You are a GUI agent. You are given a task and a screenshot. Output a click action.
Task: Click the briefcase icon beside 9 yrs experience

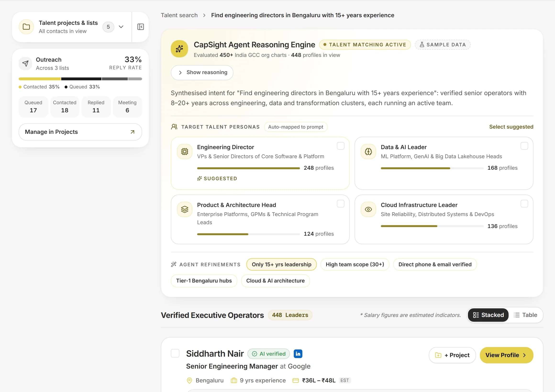pos(234,380)
